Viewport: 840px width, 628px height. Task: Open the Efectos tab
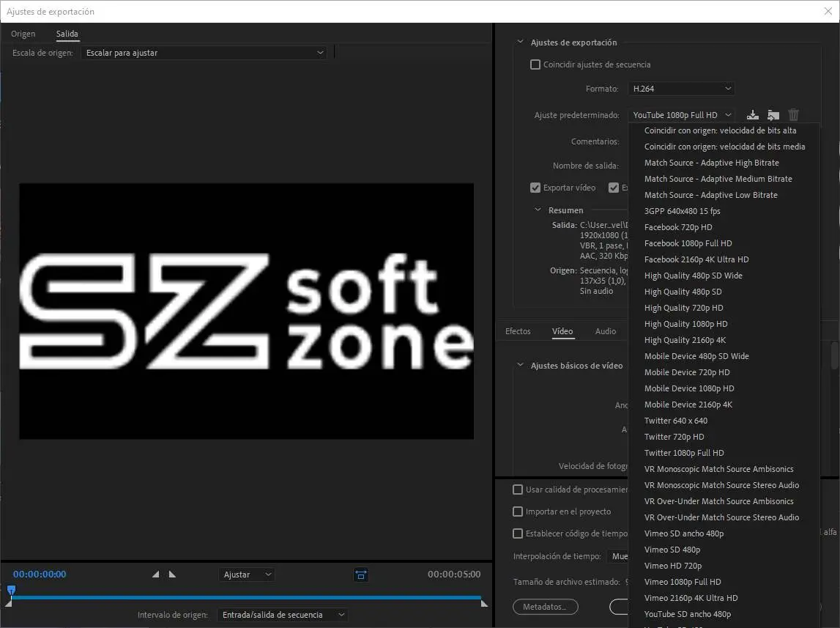pos(518,331)
